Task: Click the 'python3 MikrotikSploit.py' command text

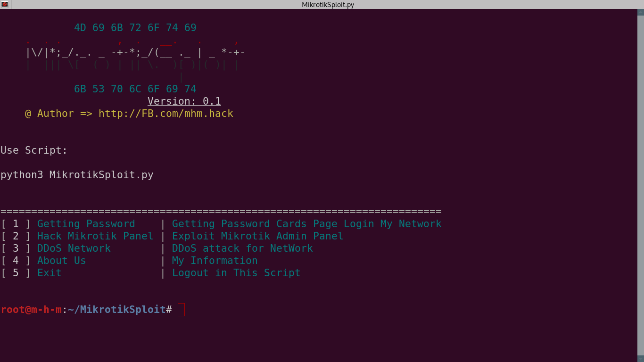Action: click(x=77, y=175)
